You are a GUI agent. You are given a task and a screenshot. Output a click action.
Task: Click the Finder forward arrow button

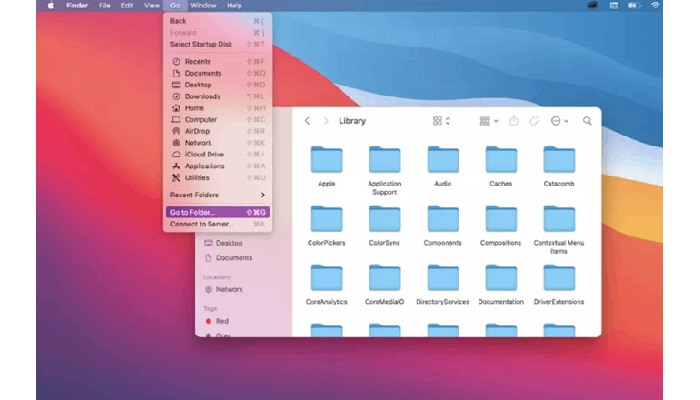(326, 121)
